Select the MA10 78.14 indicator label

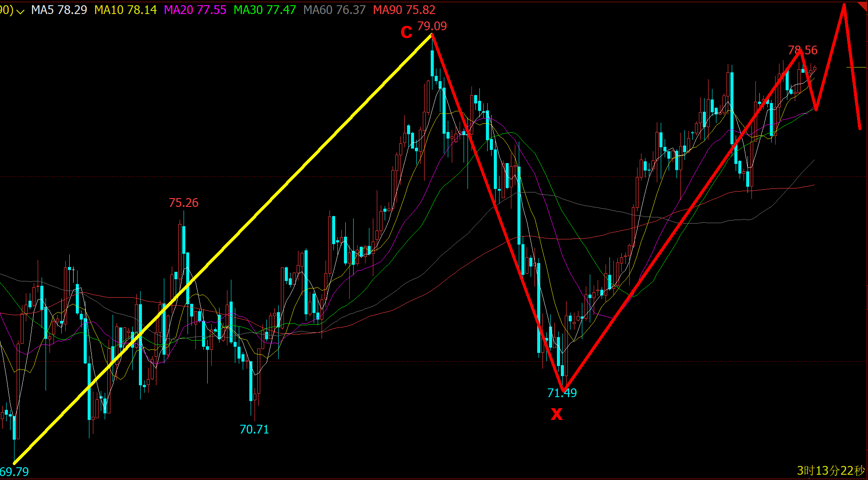tap(125, 10)
